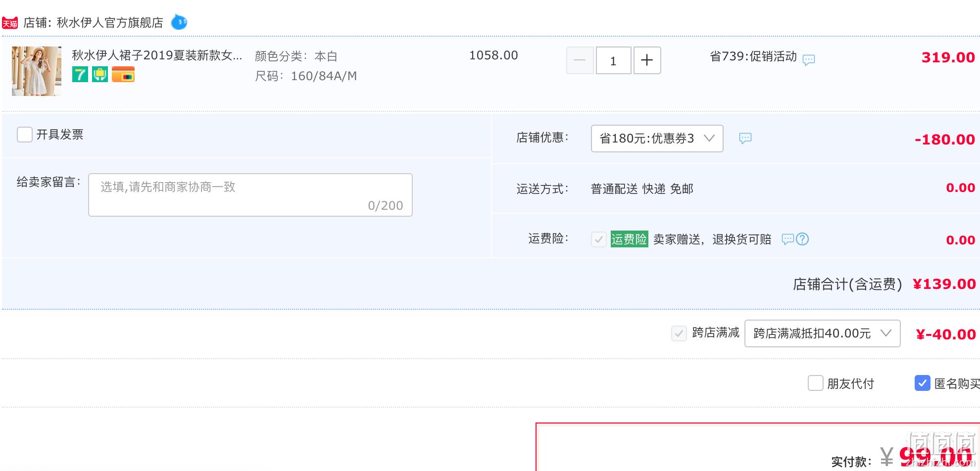Toggle the 跨店满减 checkbox

coord(679,333)
